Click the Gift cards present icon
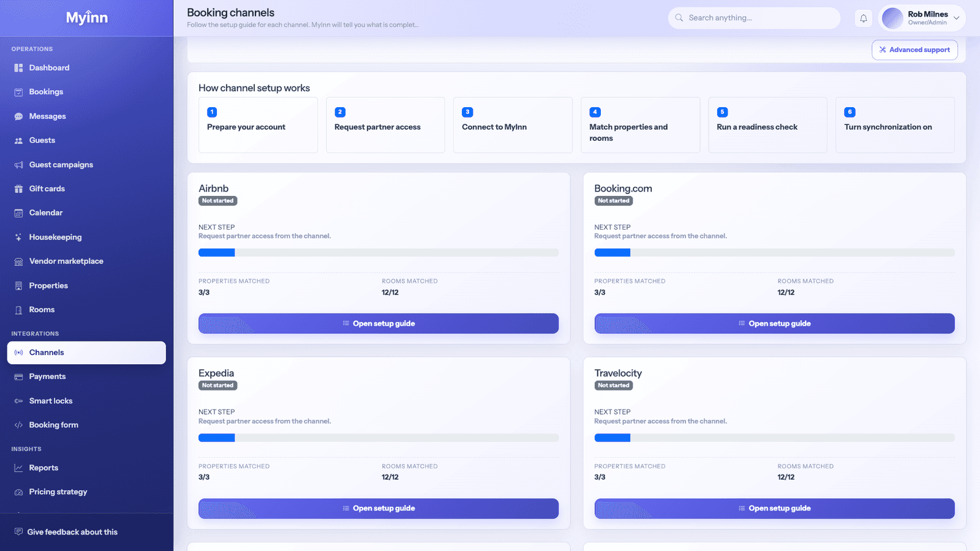 [x=18, y=189]
